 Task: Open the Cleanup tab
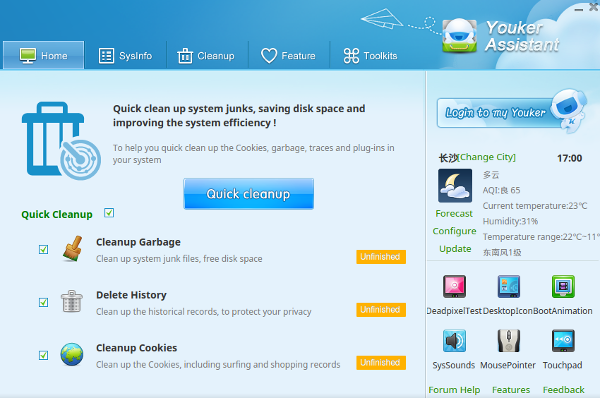(x=207, y=55)
